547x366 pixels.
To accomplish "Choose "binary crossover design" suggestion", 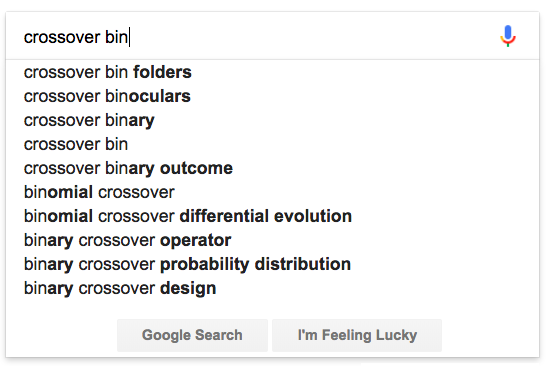I will coord(272,288).
